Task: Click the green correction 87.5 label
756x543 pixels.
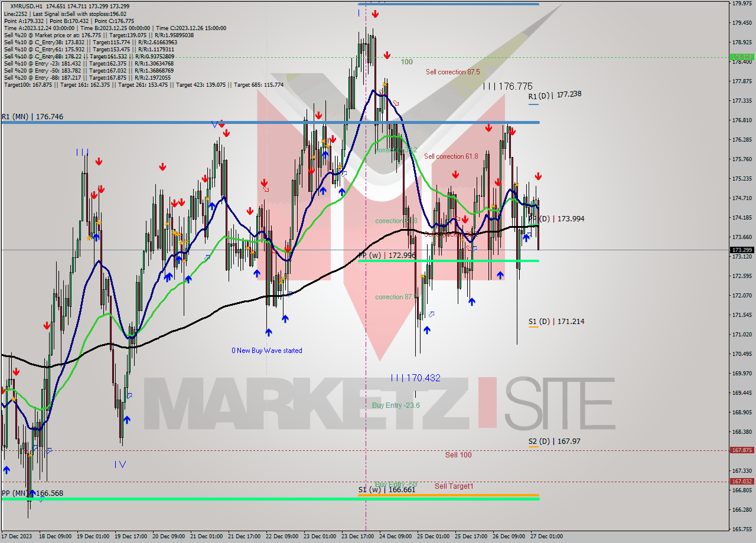Action: click(x=396, y=297)
